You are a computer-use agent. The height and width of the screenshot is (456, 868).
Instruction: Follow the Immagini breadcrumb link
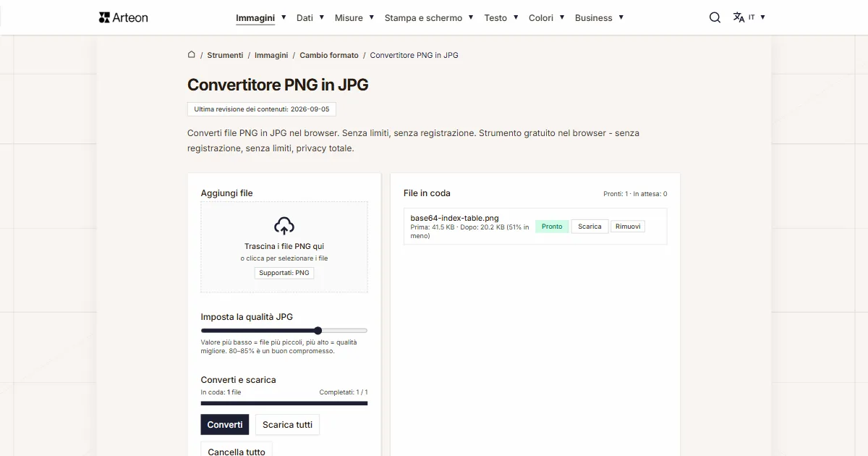click(271, 55)
